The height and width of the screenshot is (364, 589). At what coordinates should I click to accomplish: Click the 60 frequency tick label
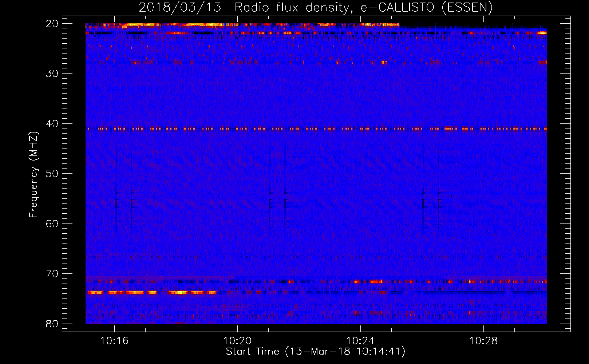coord(52,223)
